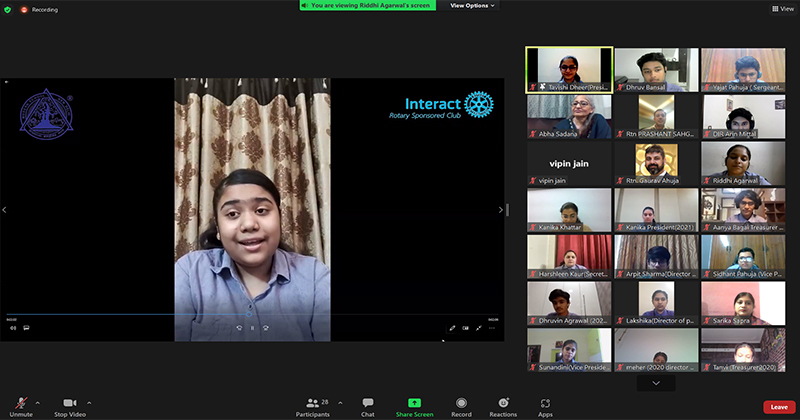800x420 pixels.
Task: Expand the video options caret beside Stop Video
Action: tap(90, 401)
